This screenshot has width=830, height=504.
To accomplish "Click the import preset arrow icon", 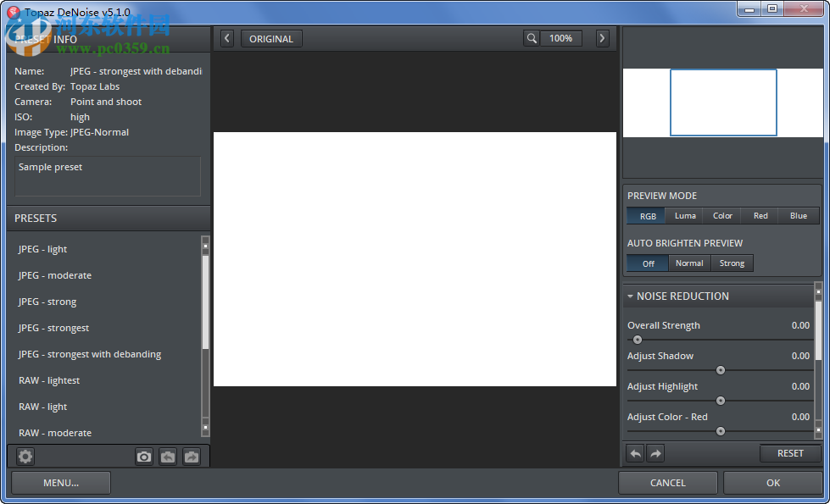I will tap(168, 457).
